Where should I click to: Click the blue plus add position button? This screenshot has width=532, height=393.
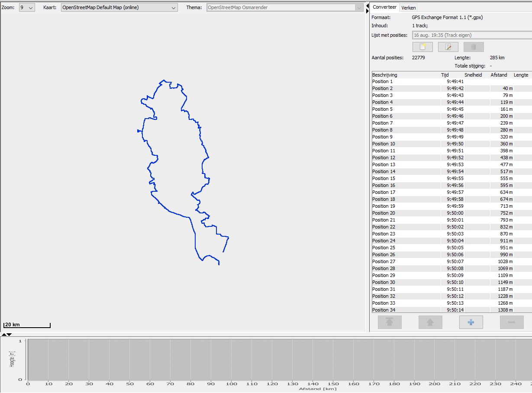click(471, 322)
